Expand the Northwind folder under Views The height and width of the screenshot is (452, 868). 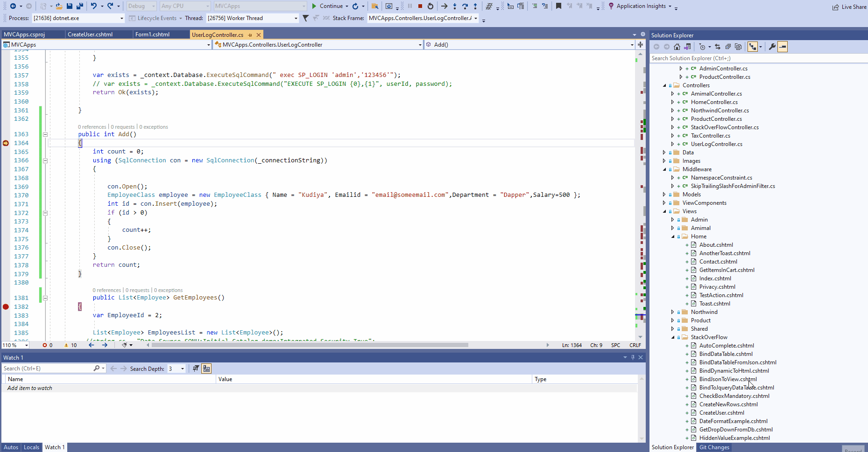pos(672,312)
